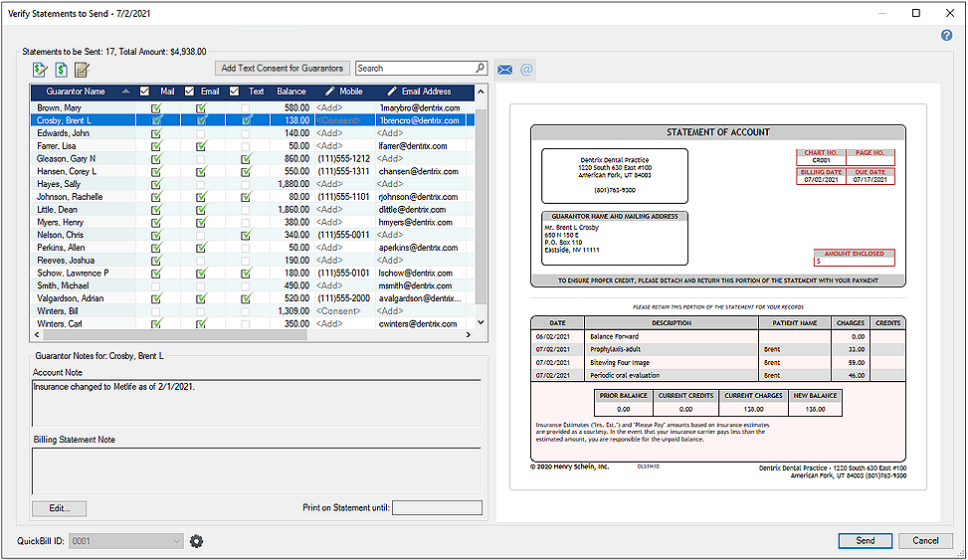The width and height of the screenshot is (968, 560).
Task: Open the help question mark icon
Action: (947, 36)
